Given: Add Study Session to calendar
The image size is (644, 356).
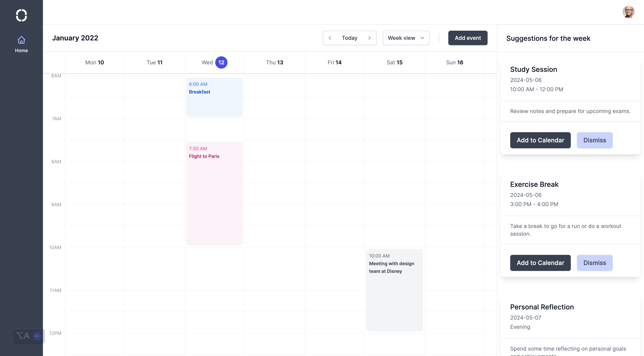Looking at the screenshot, I should (x=540, y=140).
